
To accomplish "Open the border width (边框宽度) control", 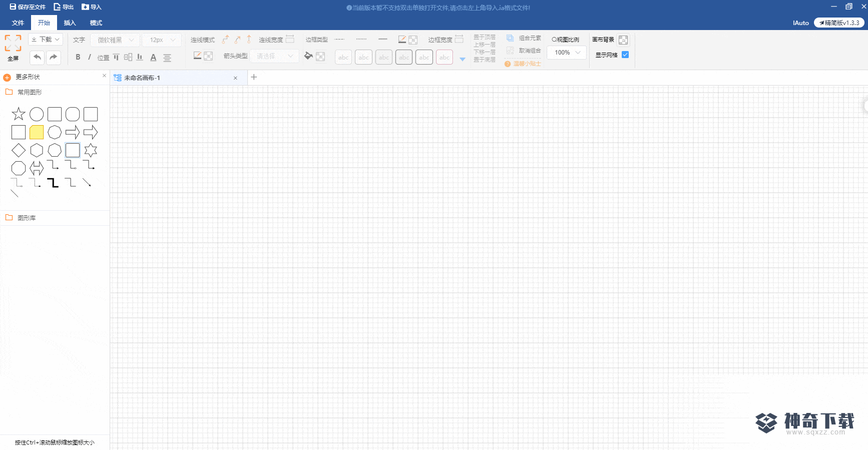I will click(x=459, y=39).
